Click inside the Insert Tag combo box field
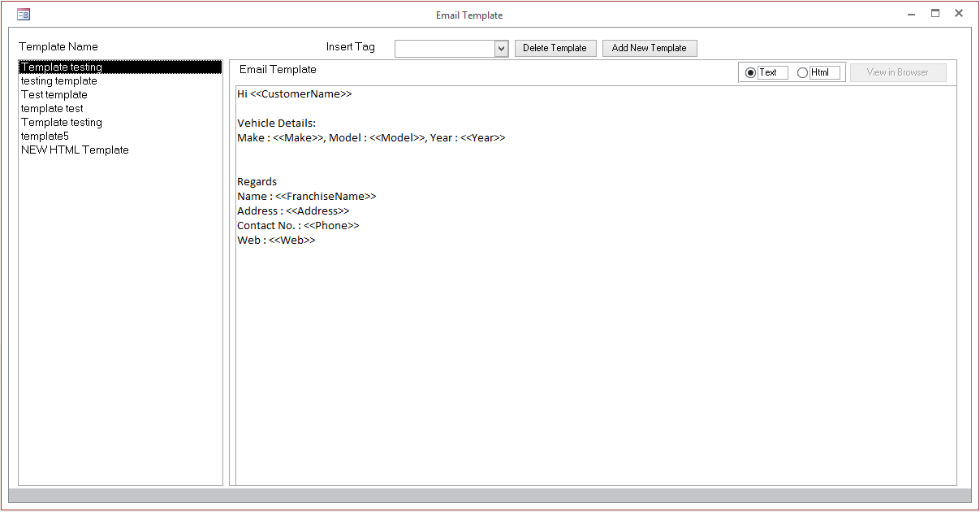The image size is (980, 512). pos(445,49)
